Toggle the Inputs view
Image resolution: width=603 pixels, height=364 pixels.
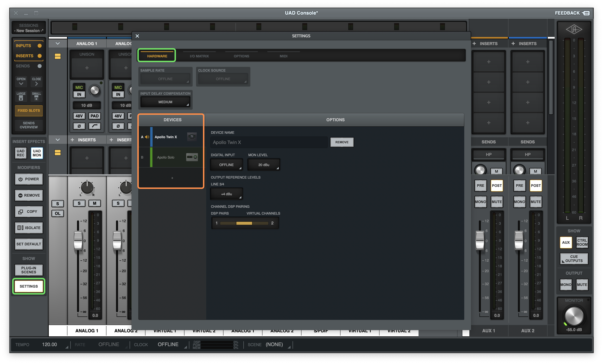point(29,46)
